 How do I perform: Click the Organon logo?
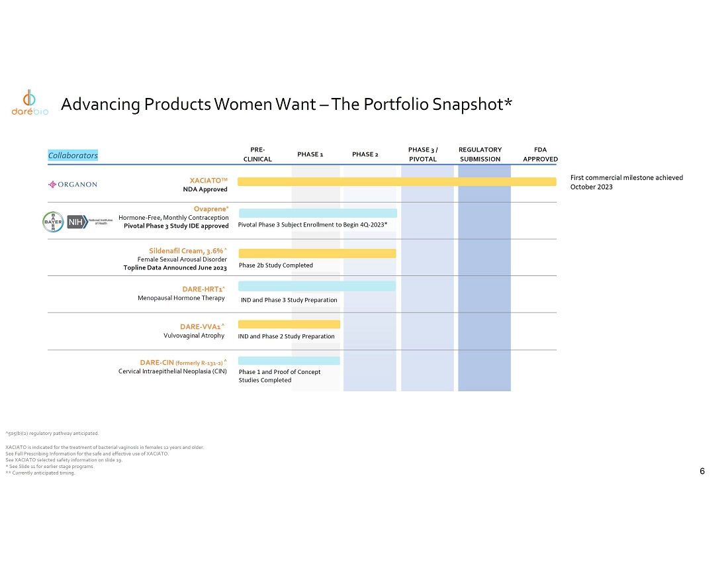tap(73, 184)
